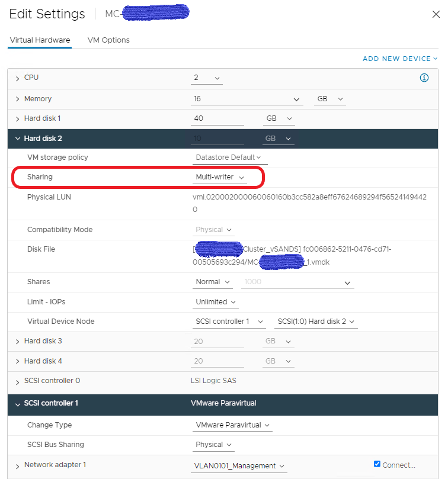Screen dimensions: 448x479
Task: Click the Hard disk 1 size field
Action: 217,118
